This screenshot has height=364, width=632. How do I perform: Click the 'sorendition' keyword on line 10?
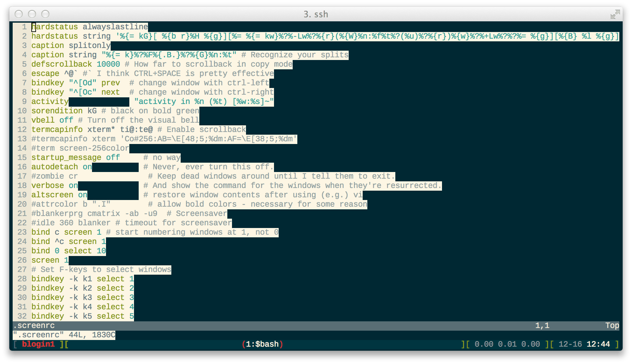pos(57,111)
